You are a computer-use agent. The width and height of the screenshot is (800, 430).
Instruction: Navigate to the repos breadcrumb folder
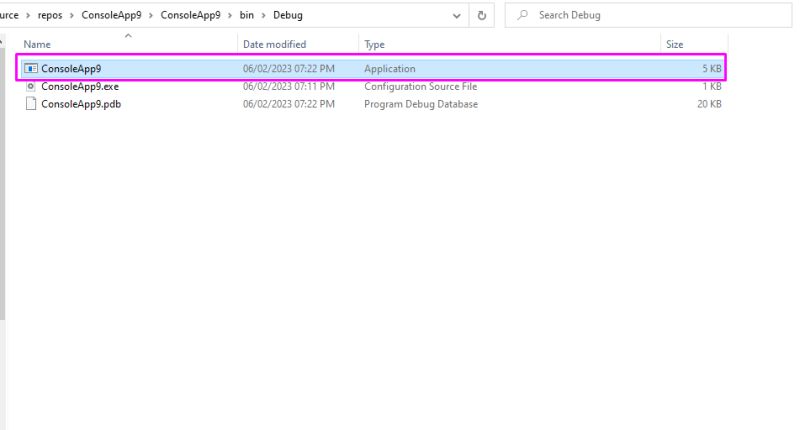click(x=50, y=15)
